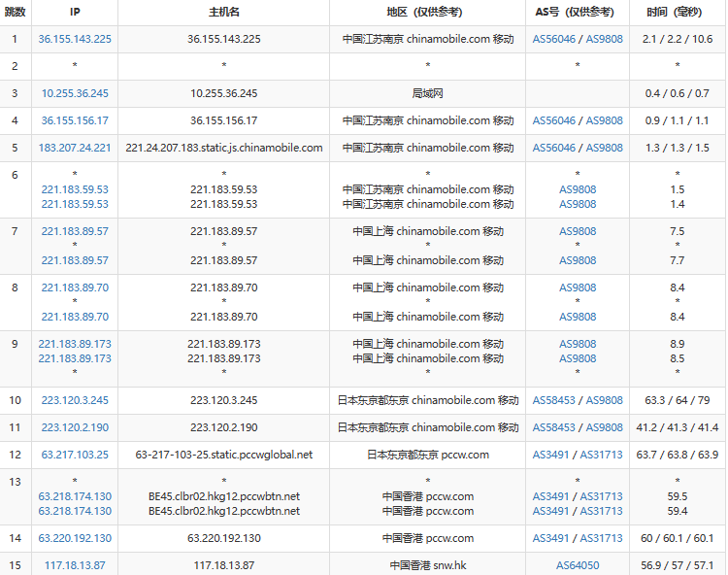Select the 日本东京都东京 chinamobile.com region in hop 10

coord(428,400)
